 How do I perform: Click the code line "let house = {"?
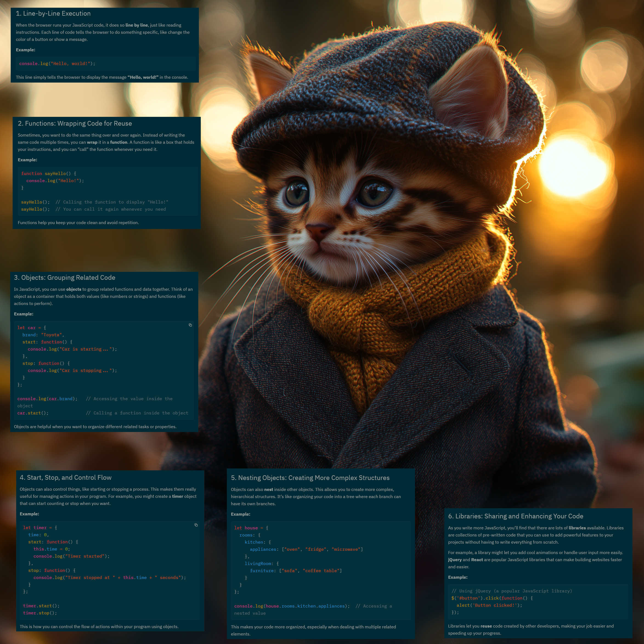point(251,528)
